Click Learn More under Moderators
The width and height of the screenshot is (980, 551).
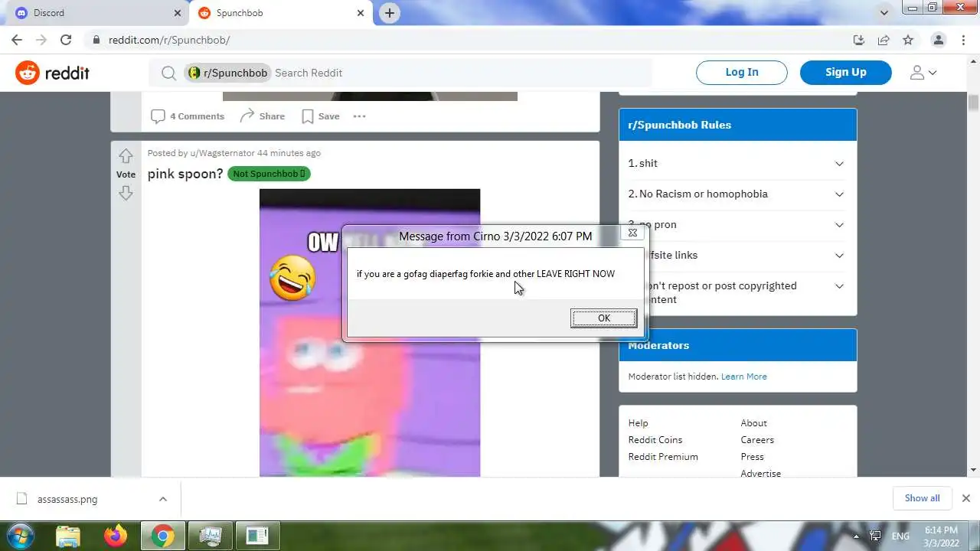click(743, 377)
